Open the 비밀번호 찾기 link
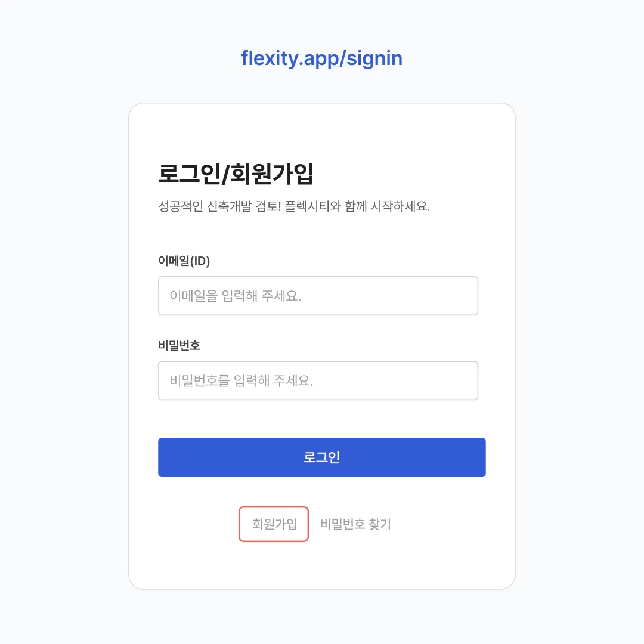 [355, 524]
